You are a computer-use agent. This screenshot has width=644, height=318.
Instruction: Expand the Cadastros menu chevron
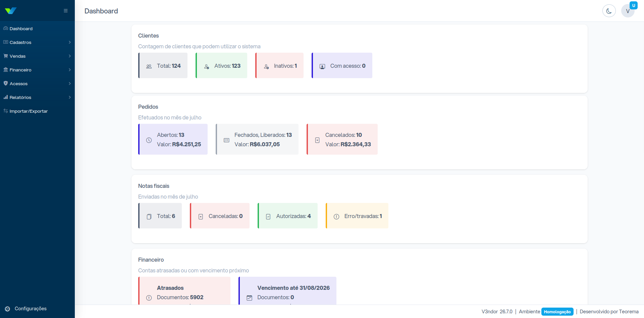(70, 42)
